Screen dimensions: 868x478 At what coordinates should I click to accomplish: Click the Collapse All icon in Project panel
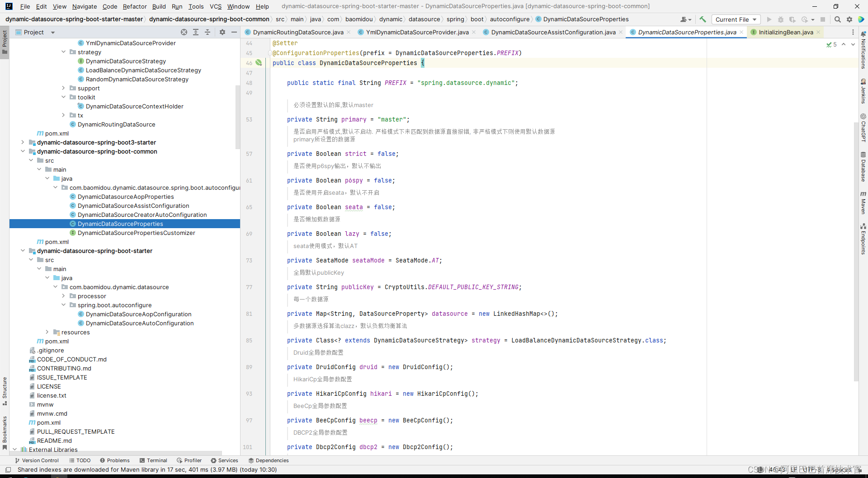click(208, 32)
